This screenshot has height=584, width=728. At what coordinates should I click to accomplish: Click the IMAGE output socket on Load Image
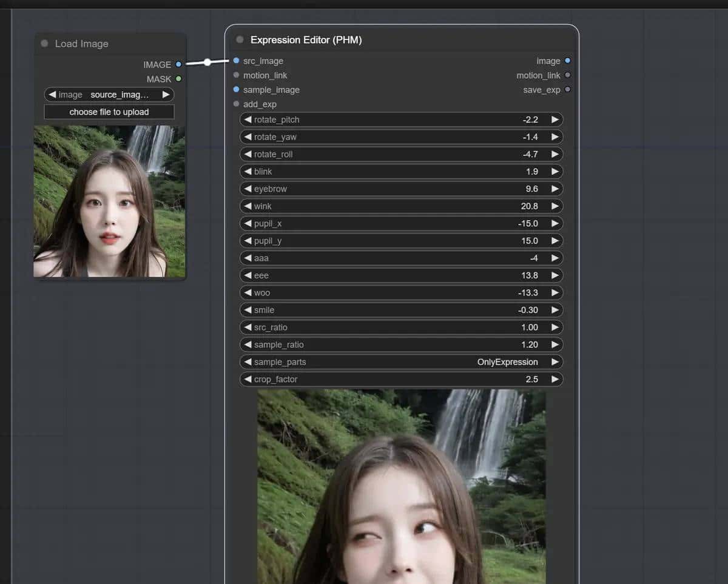point(178,64)
